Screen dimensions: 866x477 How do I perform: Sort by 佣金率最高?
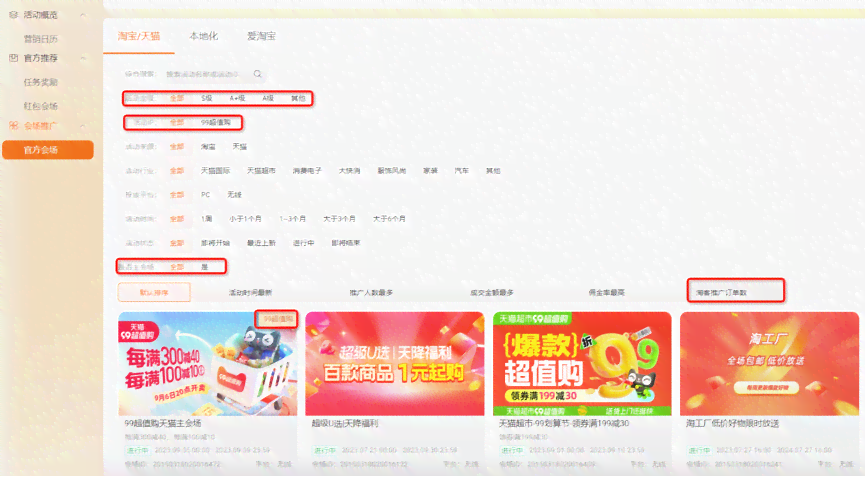coord(606,293)
